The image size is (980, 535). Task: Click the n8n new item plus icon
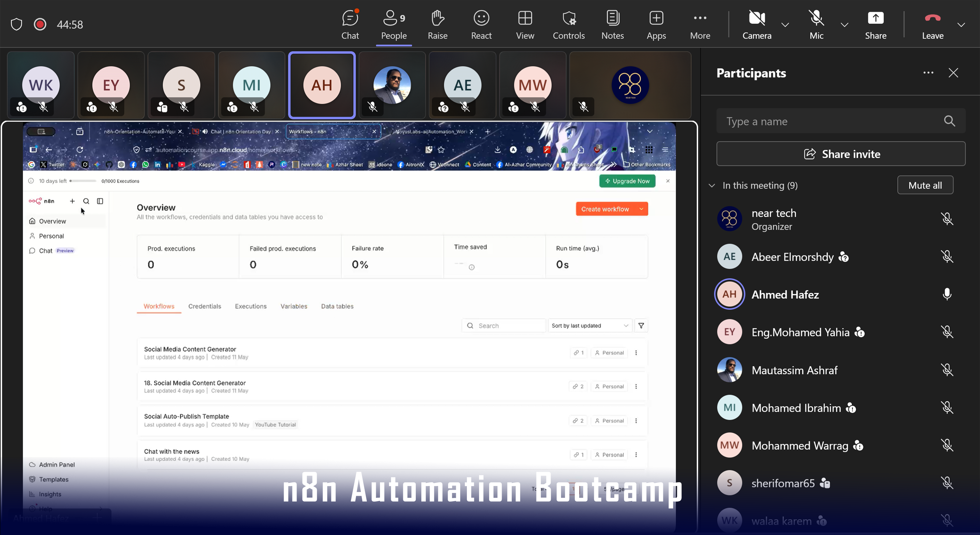[72, 201]
